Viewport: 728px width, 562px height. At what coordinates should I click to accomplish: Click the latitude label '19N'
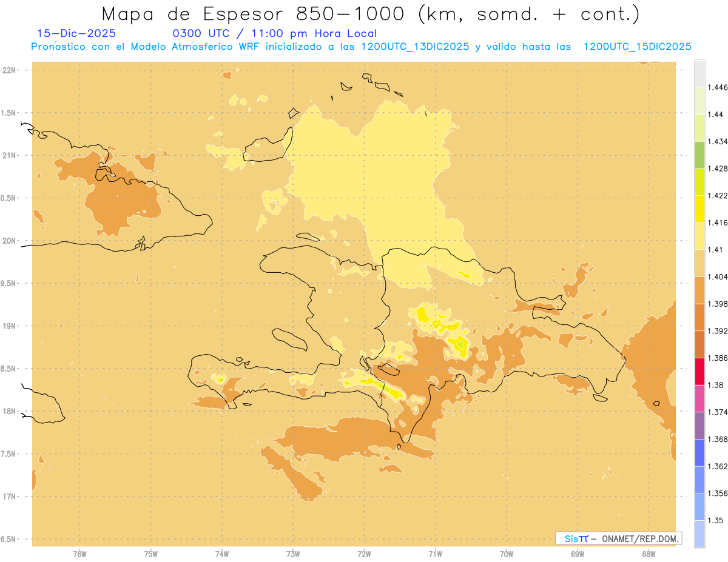tap(9, 326)
